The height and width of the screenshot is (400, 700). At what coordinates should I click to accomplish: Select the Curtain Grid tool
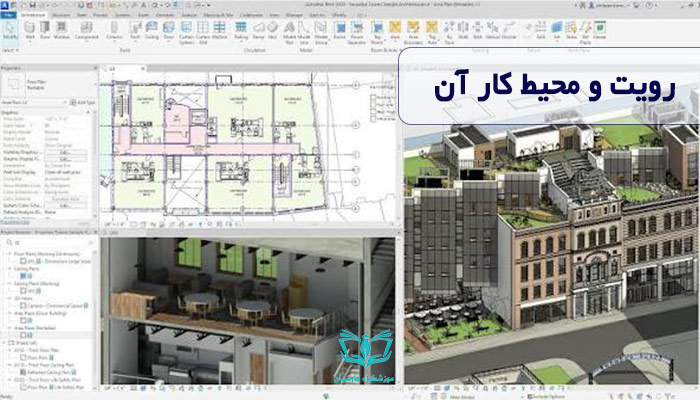(x=203, y=33)
